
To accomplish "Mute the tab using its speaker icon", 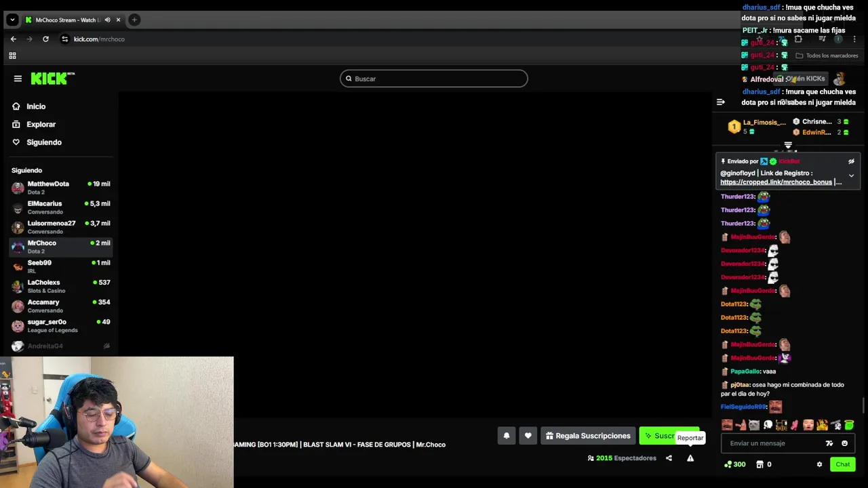I will click(107, 20).
